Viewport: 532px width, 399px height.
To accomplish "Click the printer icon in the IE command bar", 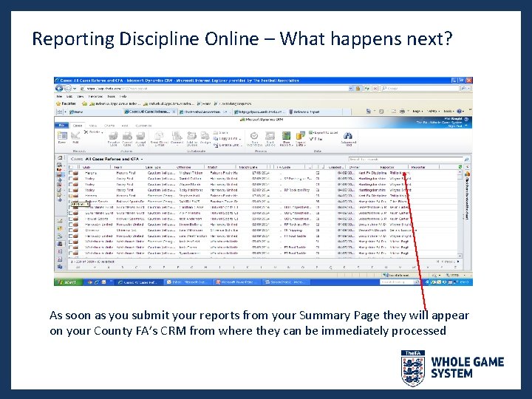I will click(x=402, y=112).
